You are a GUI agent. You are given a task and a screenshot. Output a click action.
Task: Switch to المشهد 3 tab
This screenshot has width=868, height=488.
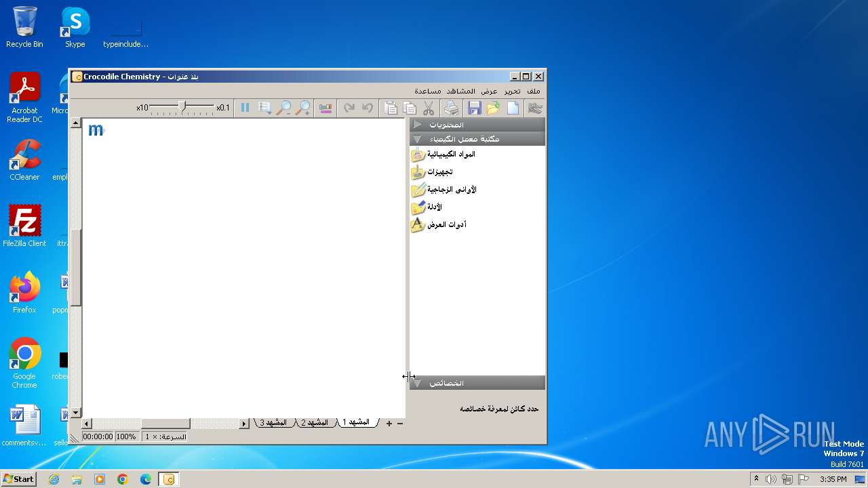coord(273,422)
